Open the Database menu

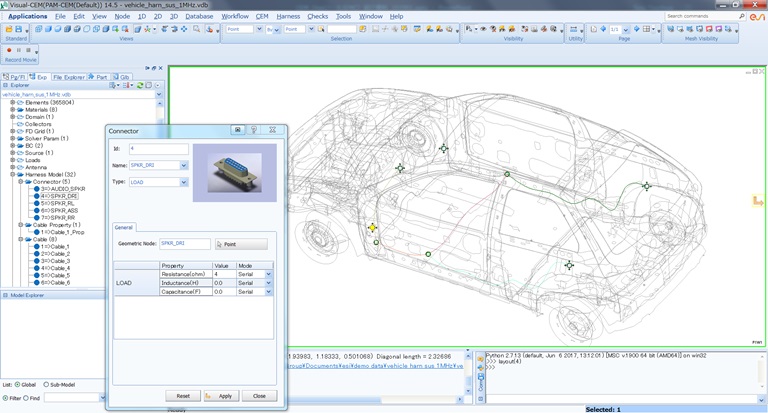pyautogui.click(x=199, y=16)
